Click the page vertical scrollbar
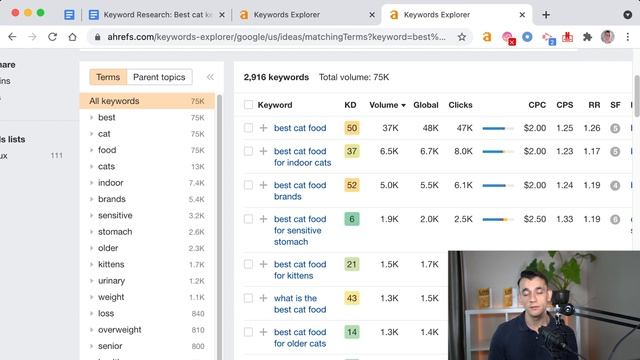 [637, 96]
